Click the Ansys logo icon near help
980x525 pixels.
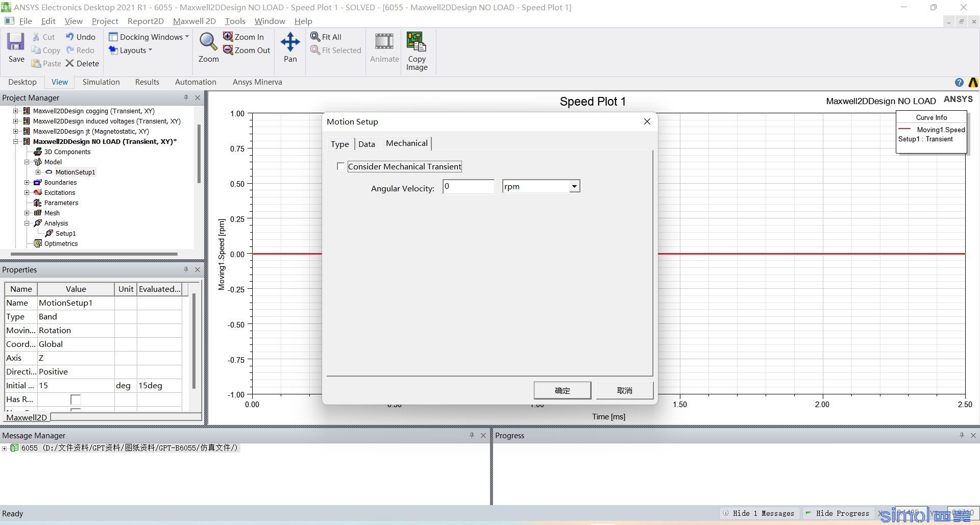point(973,82)
